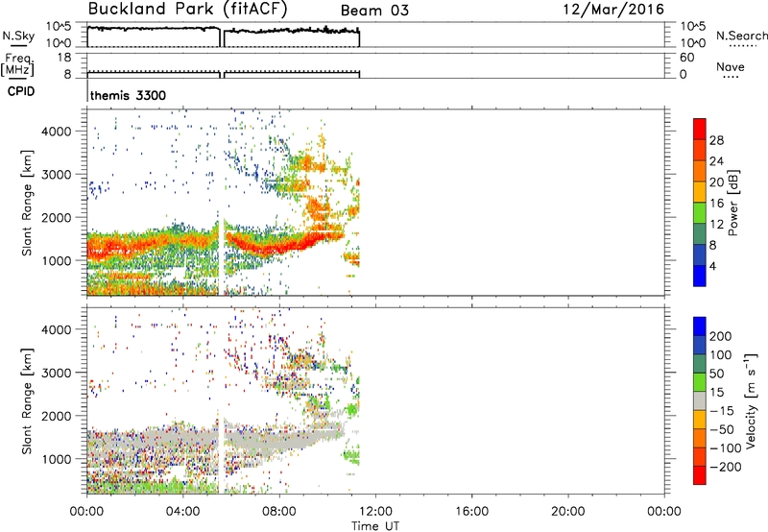Click '4000' on power panel range axis

coord(57,132)
